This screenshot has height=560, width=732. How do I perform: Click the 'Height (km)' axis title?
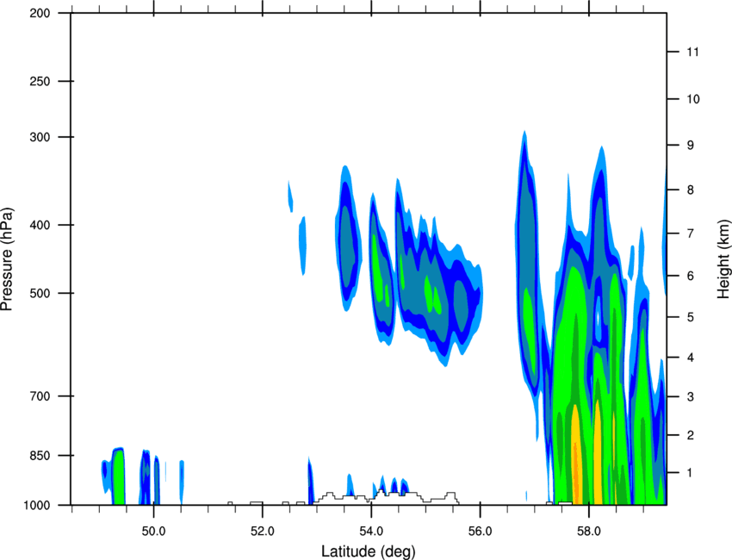point(723,259)
